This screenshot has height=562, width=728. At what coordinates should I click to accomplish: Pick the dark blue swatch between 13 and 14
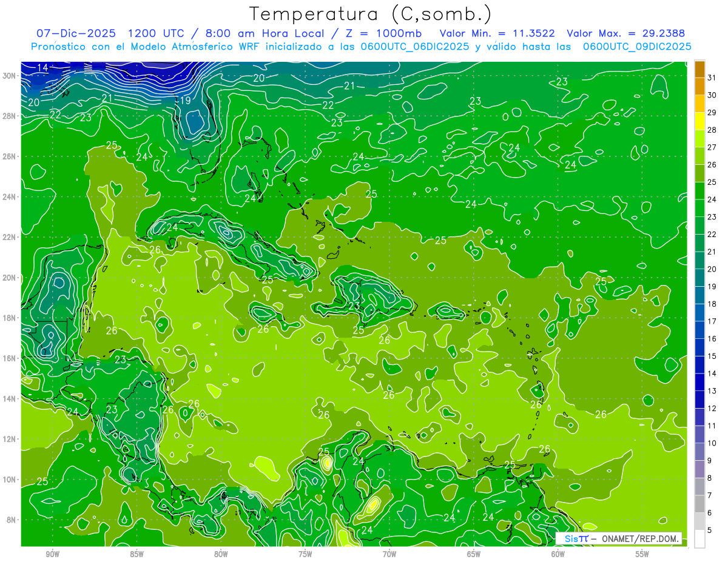(x=699, y=383)
